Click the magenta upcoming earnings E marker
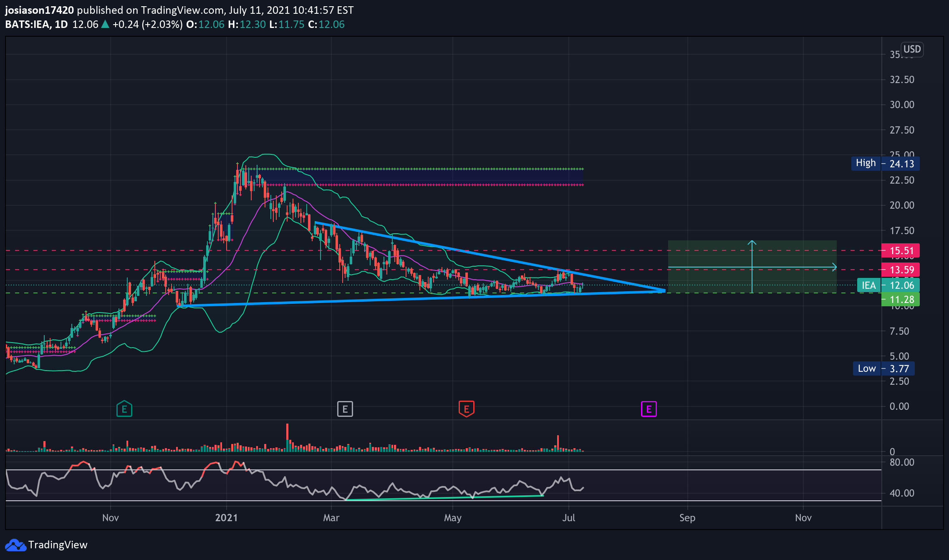 649,409
